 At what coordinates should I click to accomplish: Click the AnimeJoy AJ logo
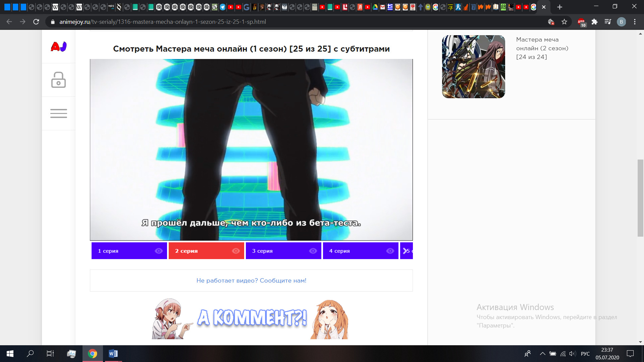59,47
